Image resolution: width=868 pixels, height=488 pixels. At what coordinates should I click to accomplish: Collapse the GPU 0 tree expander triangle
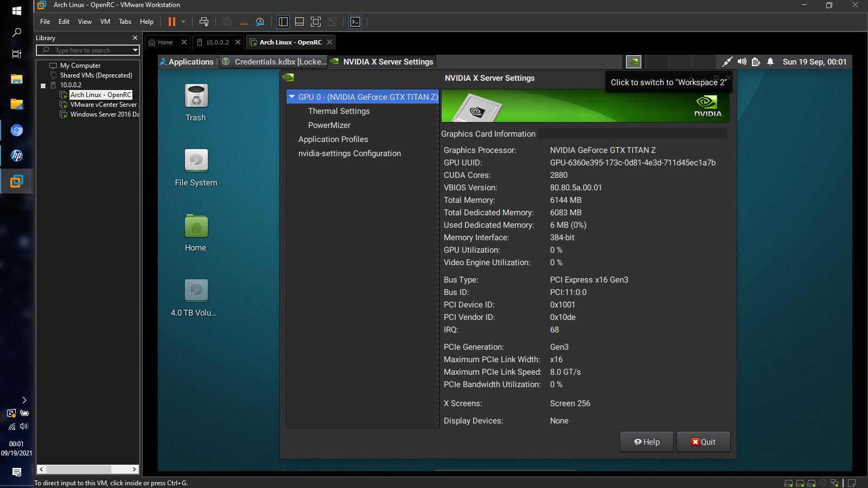click(292, 97)
